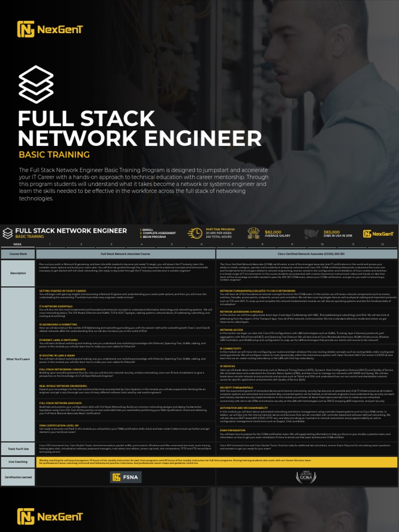Click the ETHERNET, LANS, & SWITCHING heading
Image resolution: width=399 pixels, height=532 pixels.
58,340
